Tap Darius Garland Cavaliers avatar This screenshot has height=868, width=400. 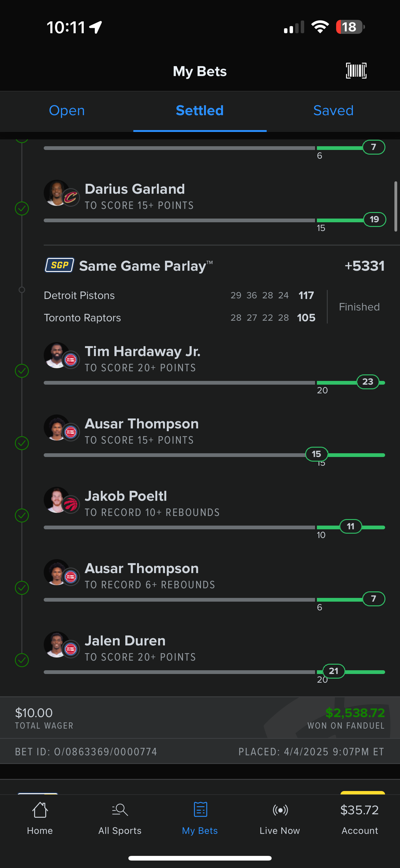[x=71, y=197]
